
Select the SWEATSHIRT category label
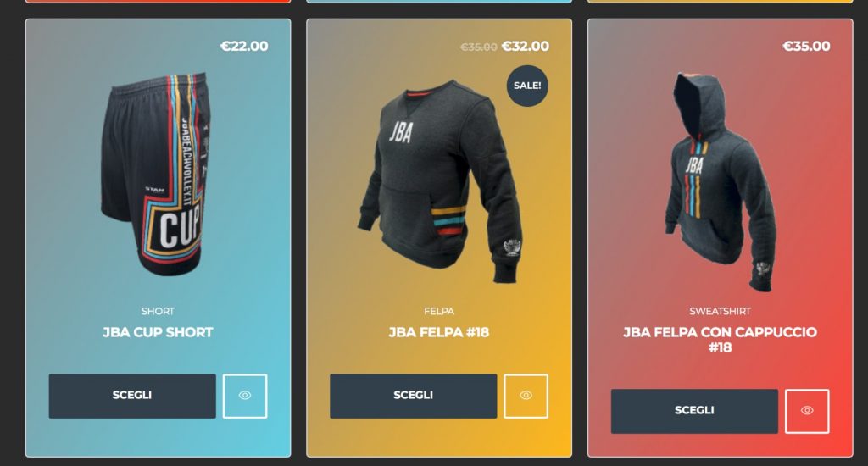coord(721,311)
